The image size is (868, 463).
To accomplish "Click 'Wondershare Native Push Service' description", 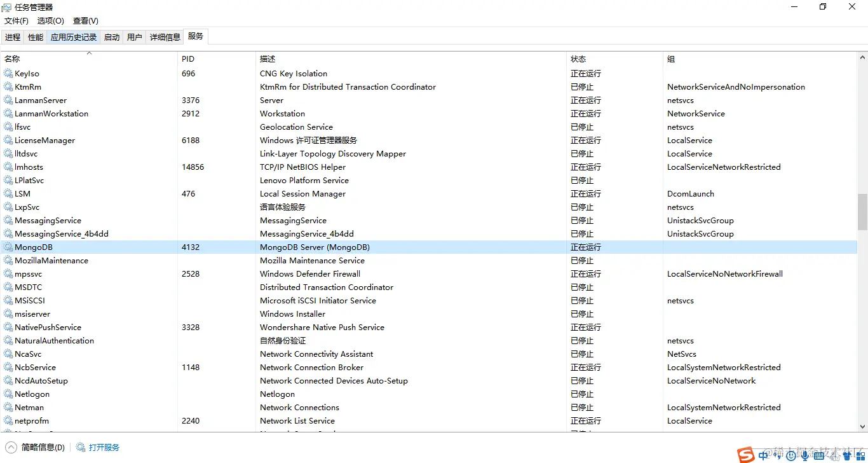I will coord(322,328).
